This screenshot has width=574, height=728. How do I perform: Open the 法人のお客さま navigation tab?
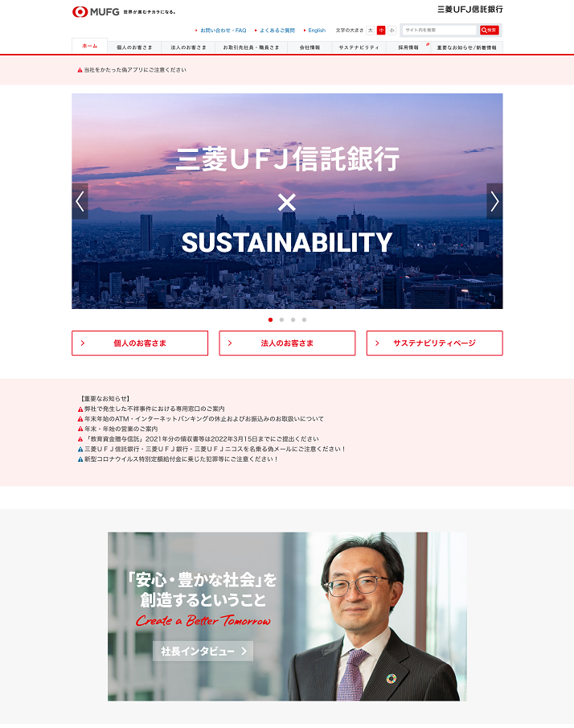[188, 47]
